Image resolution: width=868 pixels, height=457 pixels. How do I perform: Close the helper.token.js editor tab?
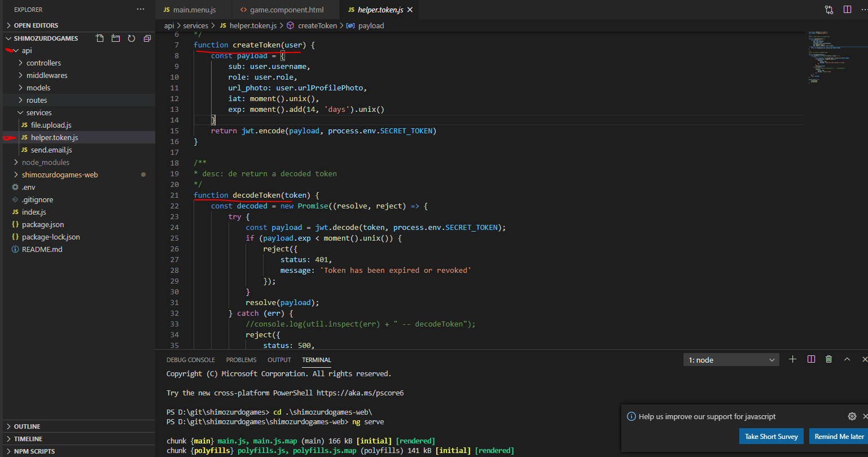tap(410, 10)
